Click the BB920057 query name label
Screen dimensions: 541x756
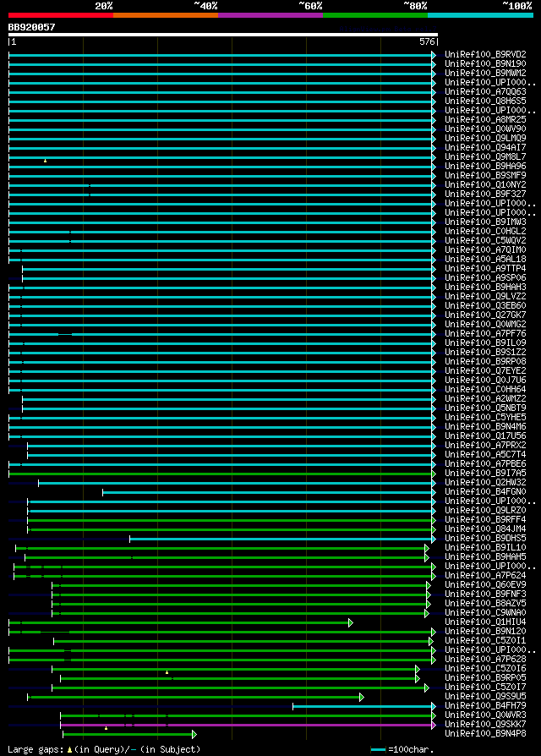31,27
